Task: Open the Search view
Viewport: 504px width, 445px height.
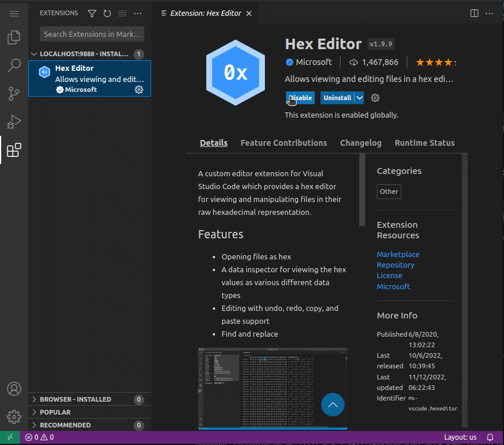Action: [x=14, y=66]
